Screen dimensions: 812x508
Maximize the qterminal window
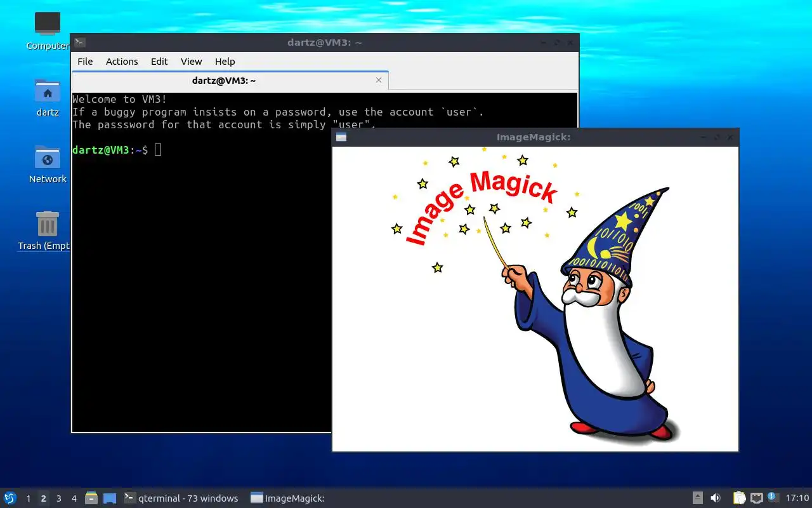(x=556, y=43)
